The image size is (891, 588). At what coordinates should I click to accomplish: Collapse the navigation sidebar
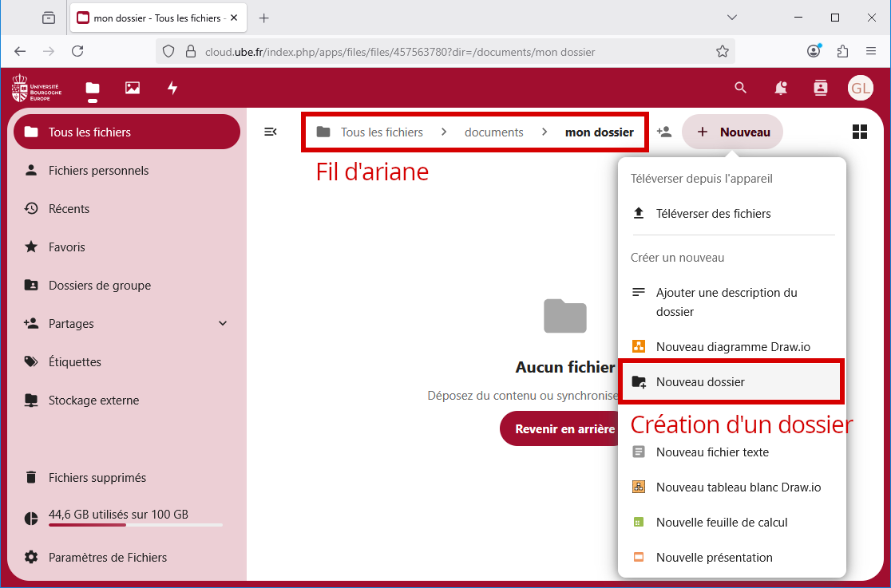pos(270,132)
